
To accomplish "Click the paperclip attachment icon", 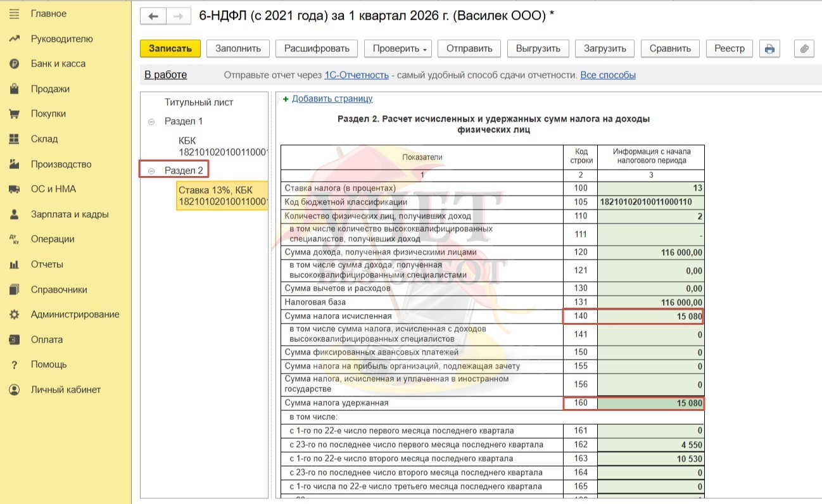I will 804,49.
